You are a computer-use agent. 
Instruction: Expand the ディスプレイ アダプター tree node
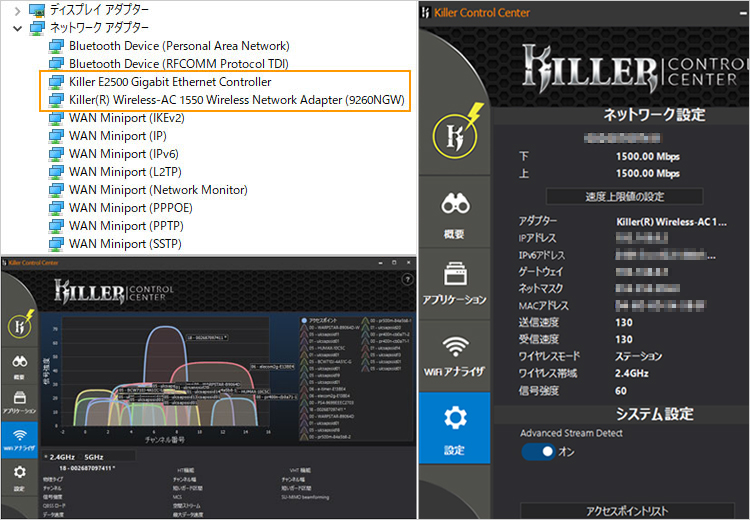(x=18, y=10)
